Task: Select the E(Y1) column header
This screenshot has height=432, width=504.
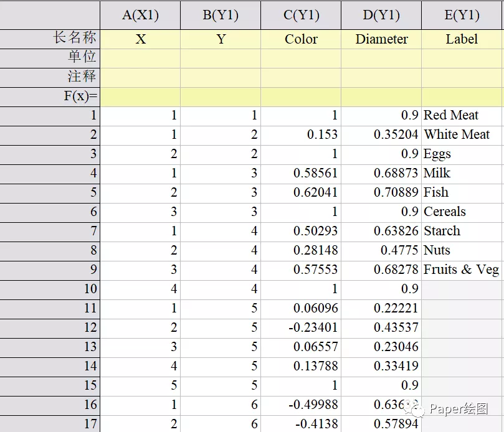Action: click(462, 15)
